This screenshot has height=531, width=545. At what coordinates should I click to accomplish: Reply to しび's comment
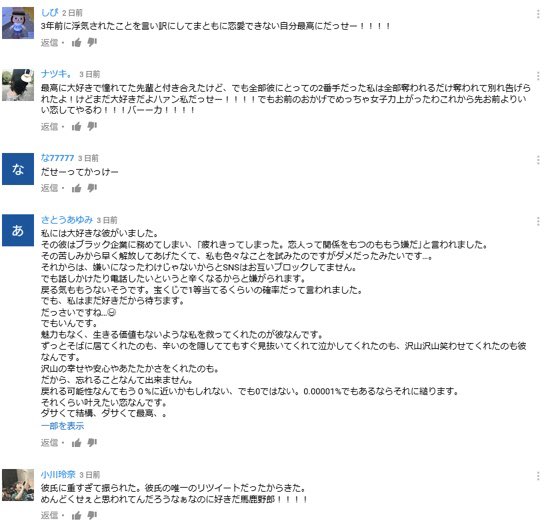click(x=49, y=42)
